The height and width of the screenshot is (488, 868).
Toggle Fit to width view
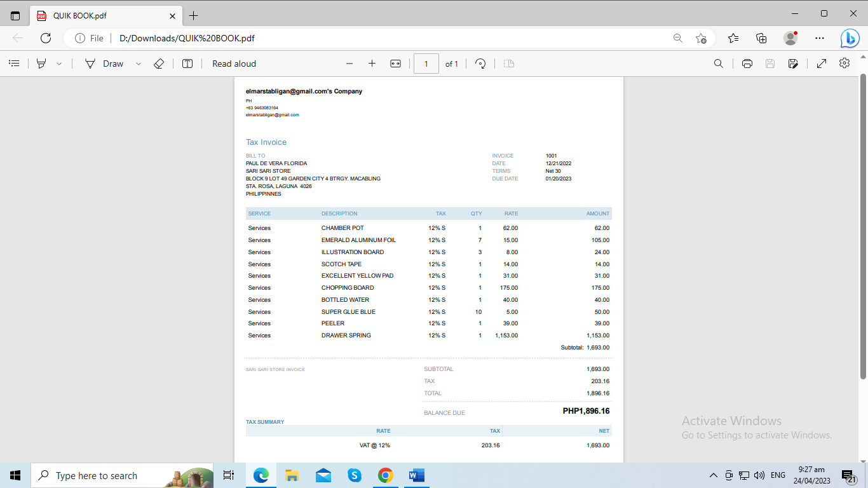coord(395,64)
